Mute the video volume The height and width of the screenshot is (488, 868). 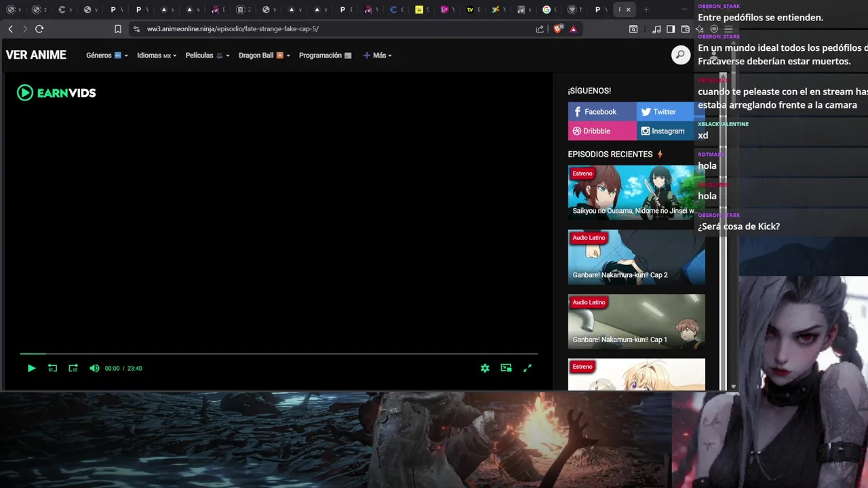tap(94, 368)
